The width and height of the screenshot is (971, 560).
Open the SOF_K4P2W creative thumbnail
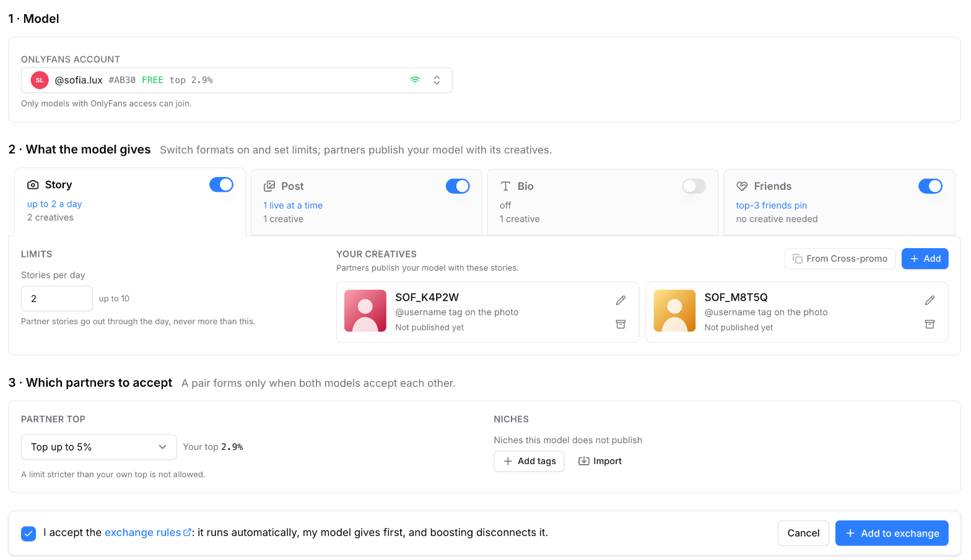tap(365, 311)
